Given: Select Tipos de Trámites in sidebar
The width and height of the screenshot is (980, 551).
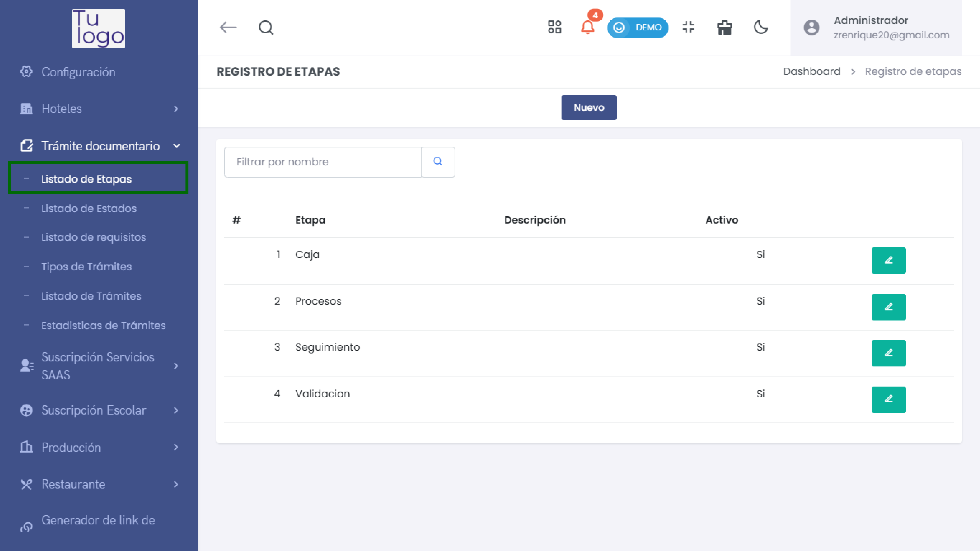Looking at the screenshot, I should click(x=86, y=266).
